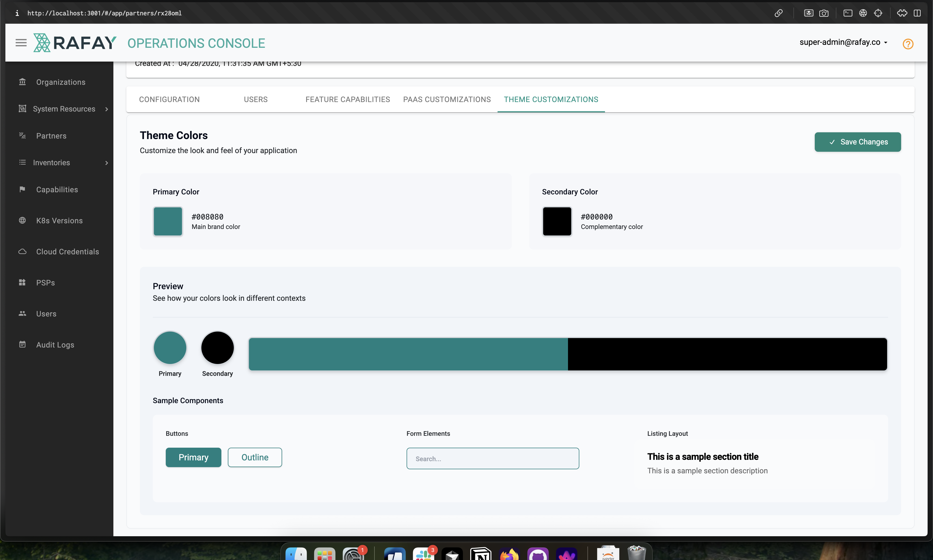The width and height of the screenshot is (933, 560).
Task: Copy page link via chain icon
Action: (778, 13)
